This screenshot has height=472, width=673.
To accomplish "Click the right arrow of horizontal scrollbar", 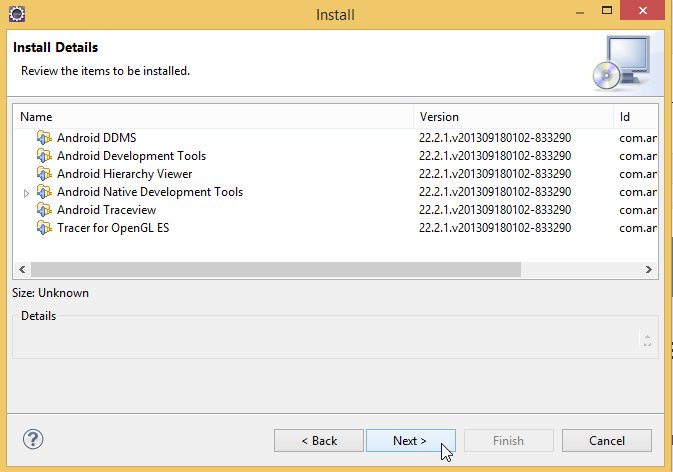I will [649, 269].
